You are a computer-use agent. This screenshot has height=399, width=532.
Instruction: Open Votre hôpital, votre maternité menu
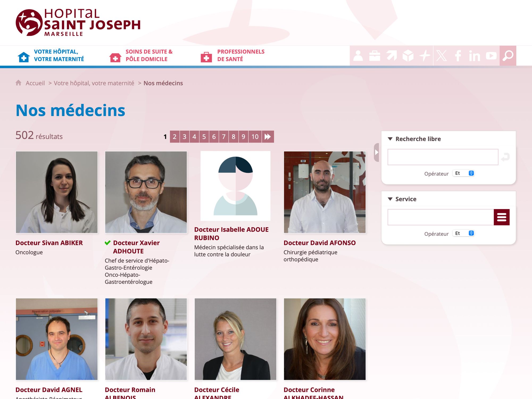pyautogui.click(x=59, y=55)
